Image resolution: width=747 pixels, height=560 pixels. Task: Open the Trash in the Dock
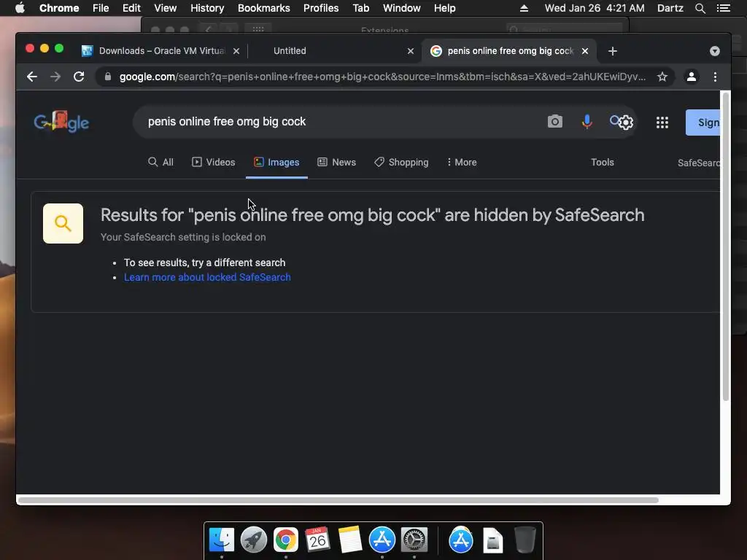pos(525,540)
